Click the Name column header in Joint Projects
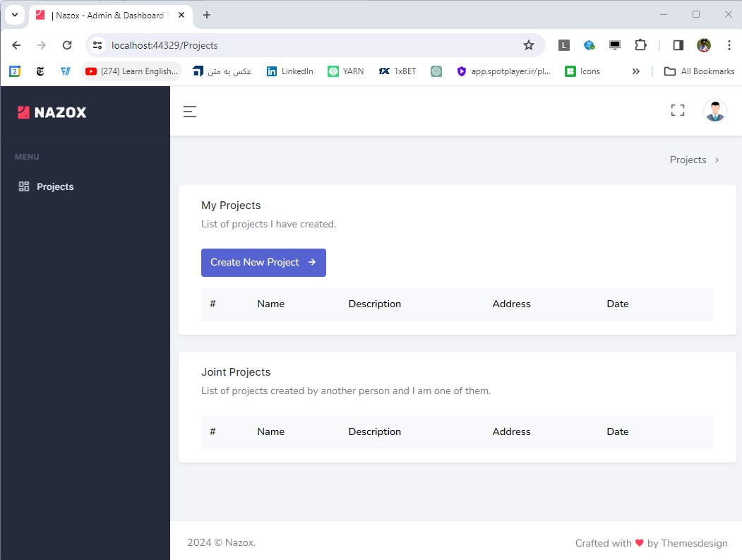The height and width of the screenshot is (560, 742). 270,431
